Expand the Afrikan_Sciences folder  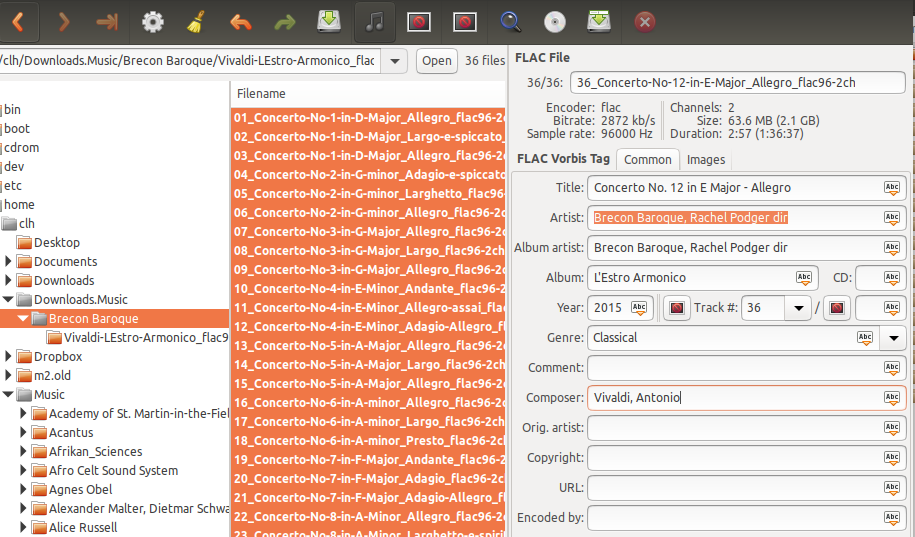point(23,451)
